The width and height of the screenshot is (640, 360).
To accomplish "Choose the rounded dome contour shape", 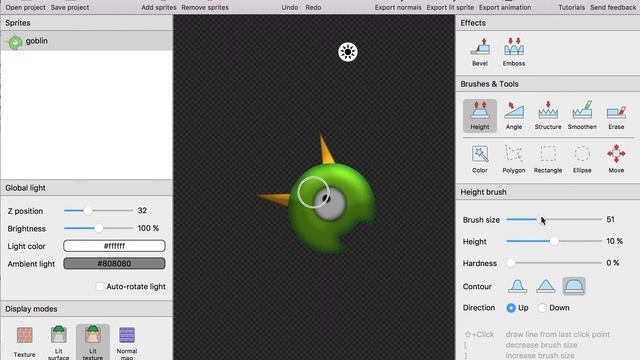I will pos(574,286).
